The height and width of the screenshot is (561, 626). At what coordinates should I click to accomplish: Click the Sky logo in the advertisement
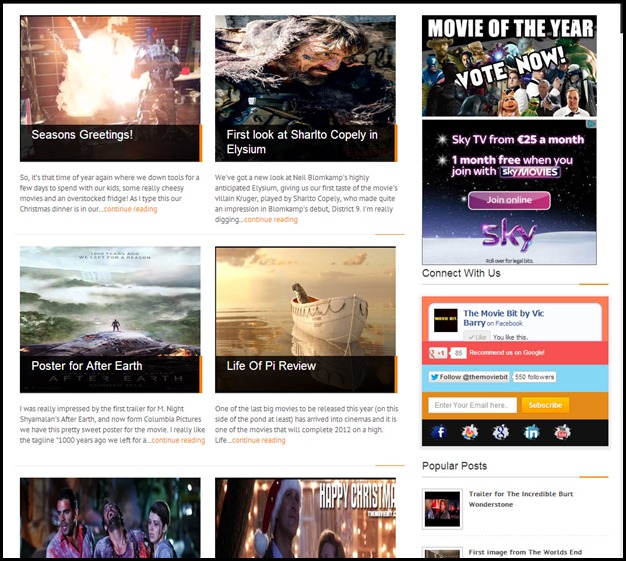(509, 236)
